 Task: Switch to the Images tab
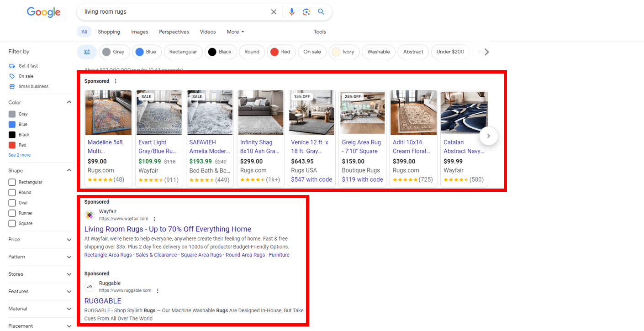click(140, 32)
